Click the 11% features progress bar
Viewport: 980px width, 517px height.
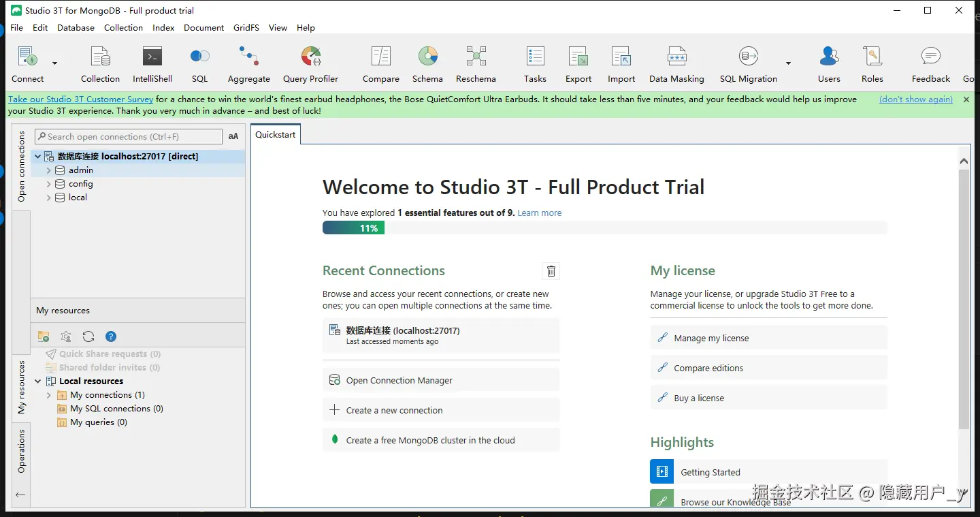click(x=604, y=228)
